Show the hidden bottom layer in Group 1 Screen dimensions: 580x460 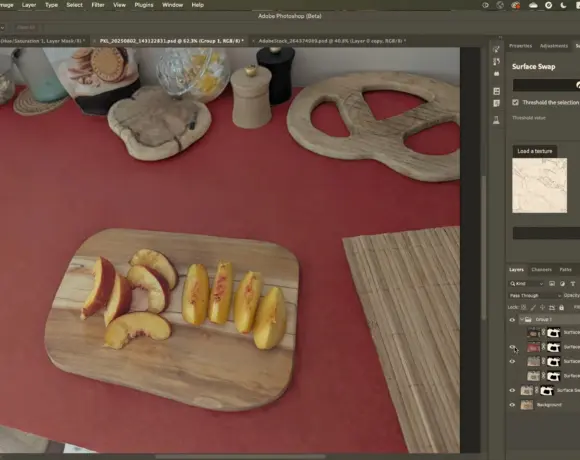tap(512, 376)
